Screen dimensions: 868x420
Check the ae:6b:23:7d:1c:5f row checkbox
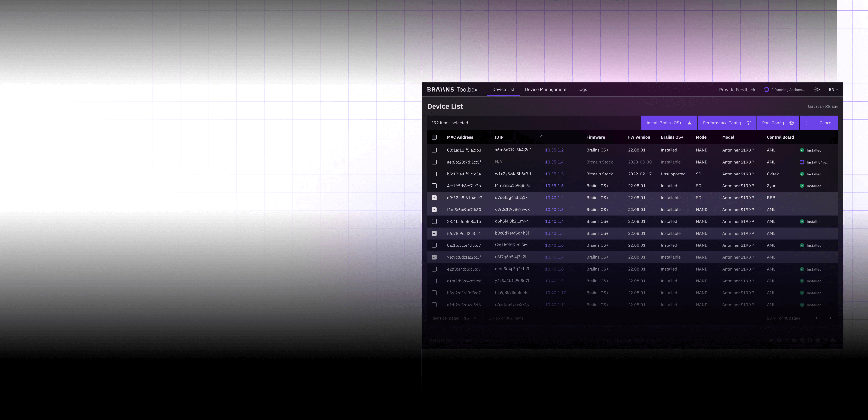(x=434, y=162)
